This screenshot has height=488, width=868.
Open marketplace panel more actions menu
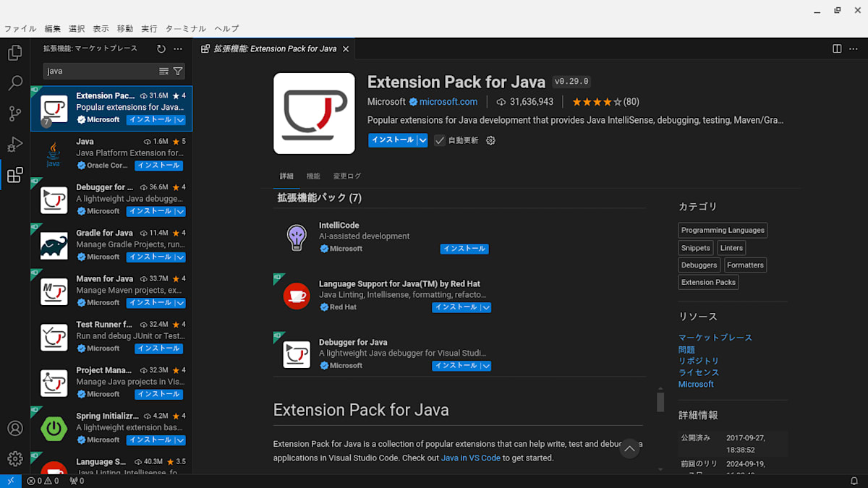pyautogui.click(x=178, y=48)
